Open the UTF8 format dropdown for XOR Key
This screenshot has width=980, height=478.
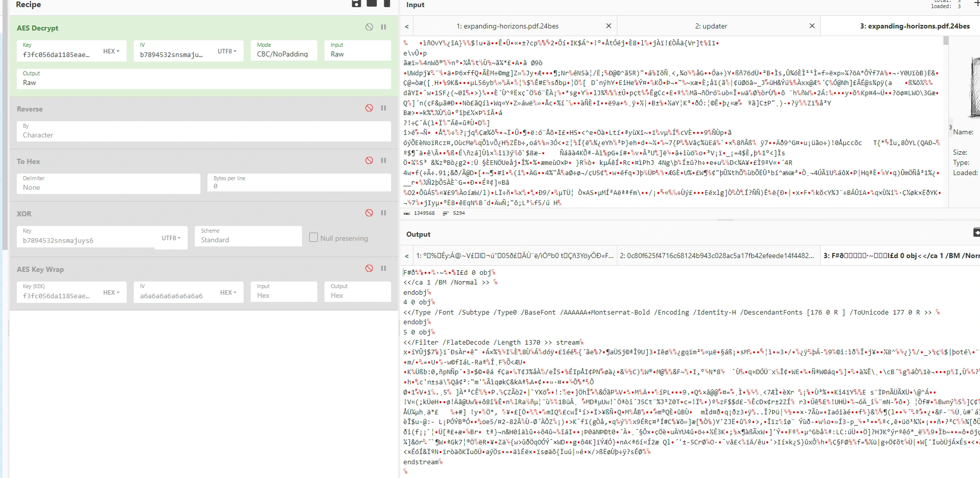tap(171, 238)
